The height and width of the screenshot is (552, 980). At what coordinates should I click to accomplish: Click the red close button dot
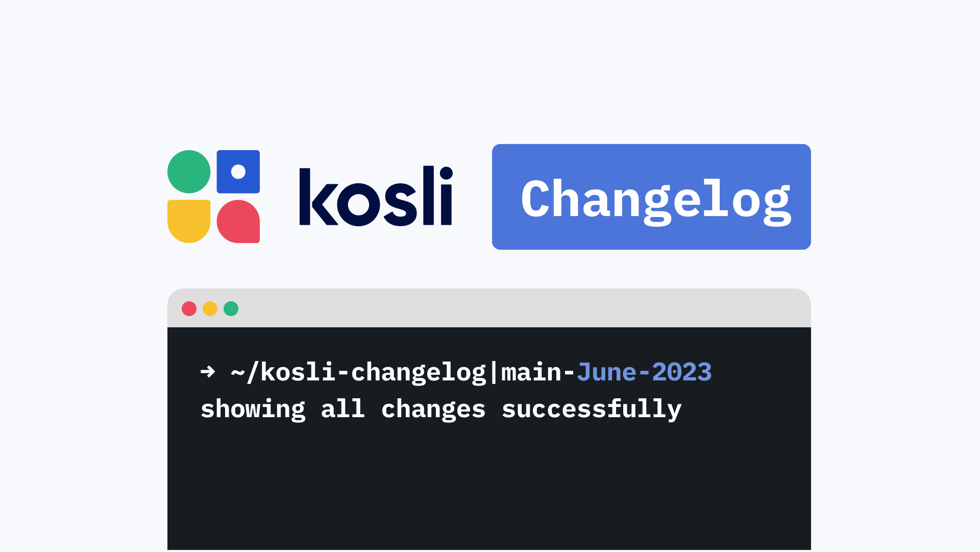pos(190,309)
